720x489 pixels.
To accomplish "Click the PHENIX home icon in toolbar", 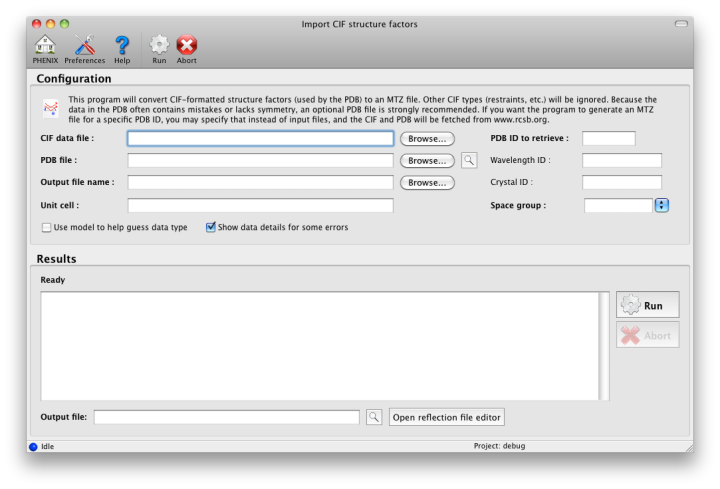I will pyautogui.click(x=44, y=45).
